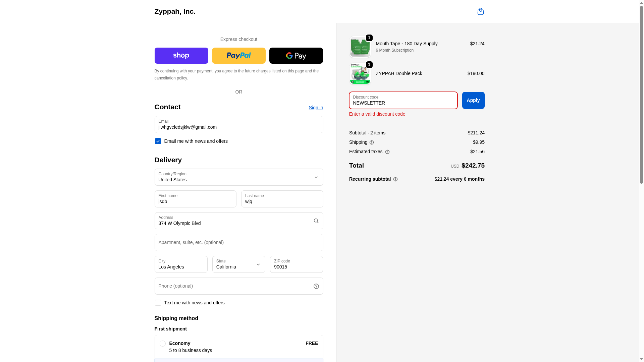Click the Estimated taxes $21.56 value
Screen dimensions: 644x362
477,152
